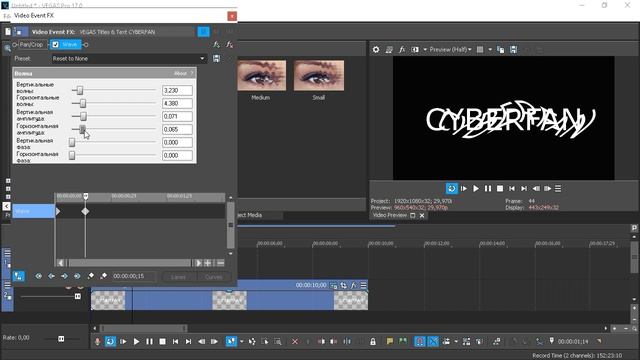The height and width of the screenshot is (360, 640).
Task: Toggle the enable snapping magnet button
Action: click(x=420, y=342)
